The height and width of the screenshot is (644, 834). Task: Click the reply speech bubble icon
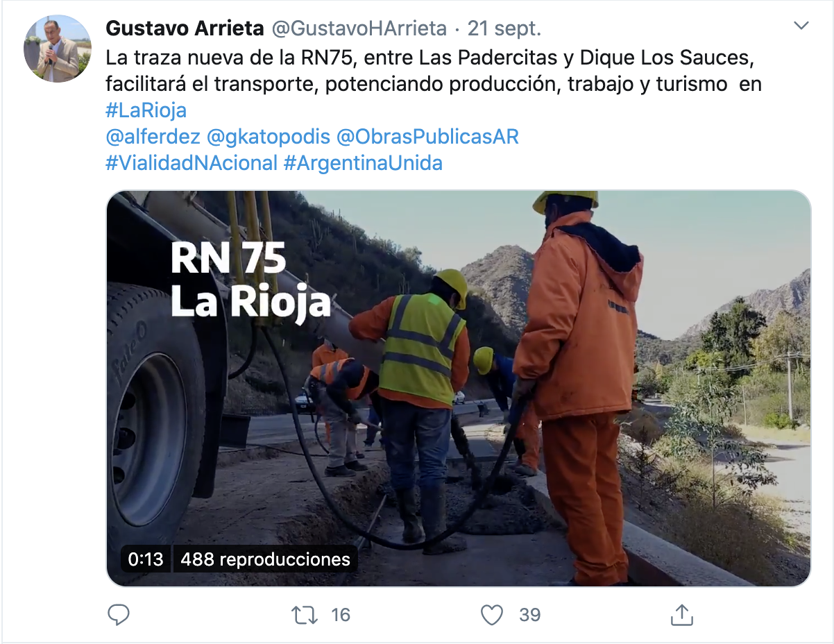[119, 614]
